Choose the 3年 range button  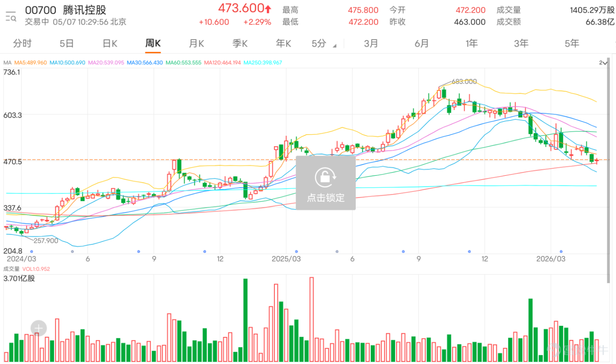(521, 43)
